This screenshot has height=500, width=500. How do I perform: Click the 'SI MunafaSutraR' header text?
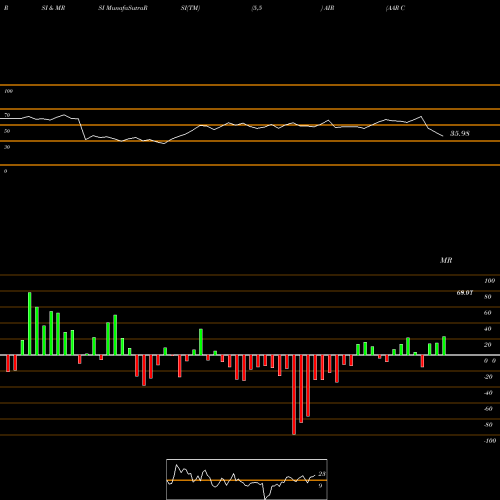pos(123,8)
